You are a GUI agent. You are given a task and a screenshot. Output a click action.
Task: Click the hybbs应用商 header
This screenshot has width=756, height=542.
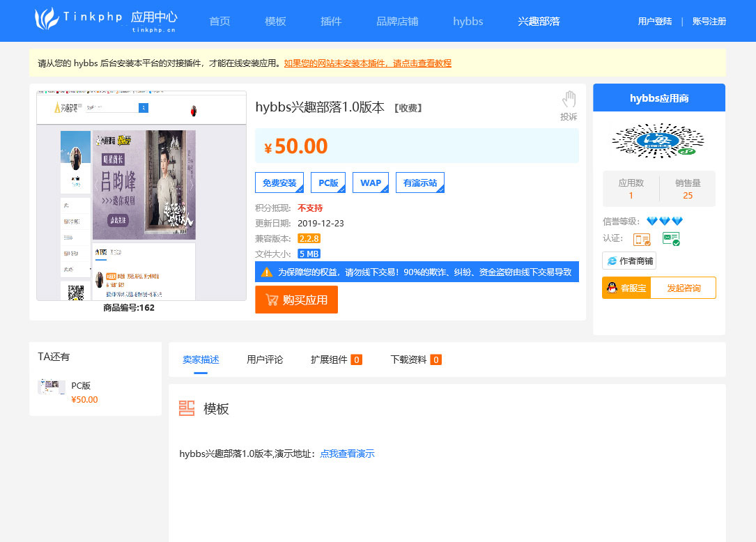pyautogui.click(x=659, y=98)
